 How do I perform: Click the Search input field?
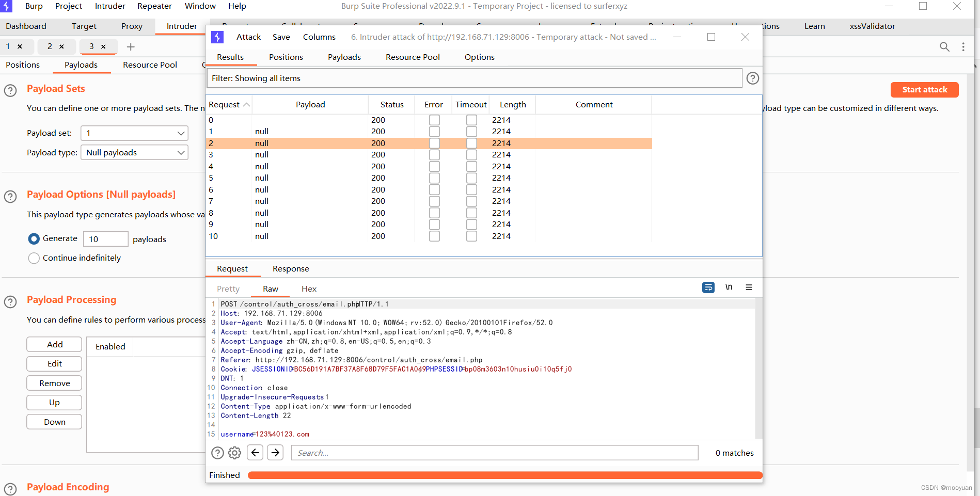(x=495, y=453)
